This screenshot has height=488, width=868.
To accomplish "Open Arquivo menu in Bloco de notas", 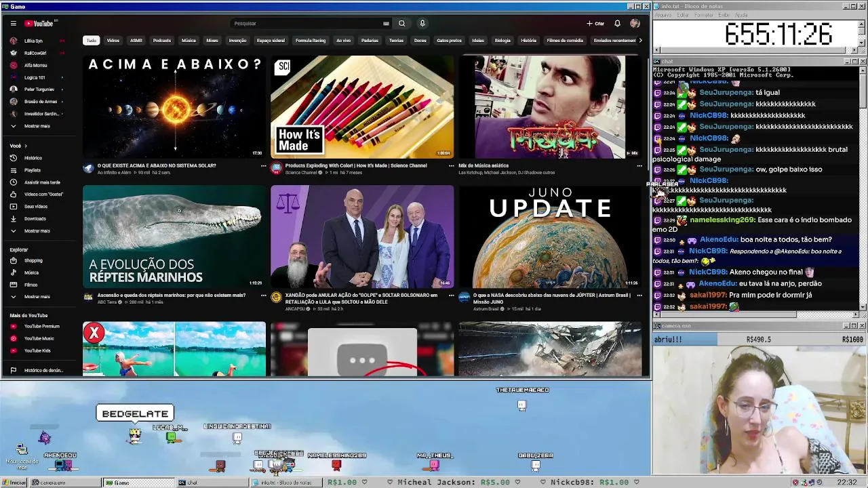I will pyautogui.click(x=663, y=15).
